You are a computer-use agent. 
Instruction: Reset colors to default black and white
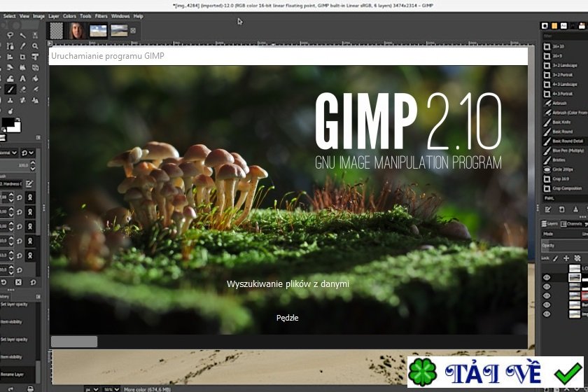[x=3, y=130]
